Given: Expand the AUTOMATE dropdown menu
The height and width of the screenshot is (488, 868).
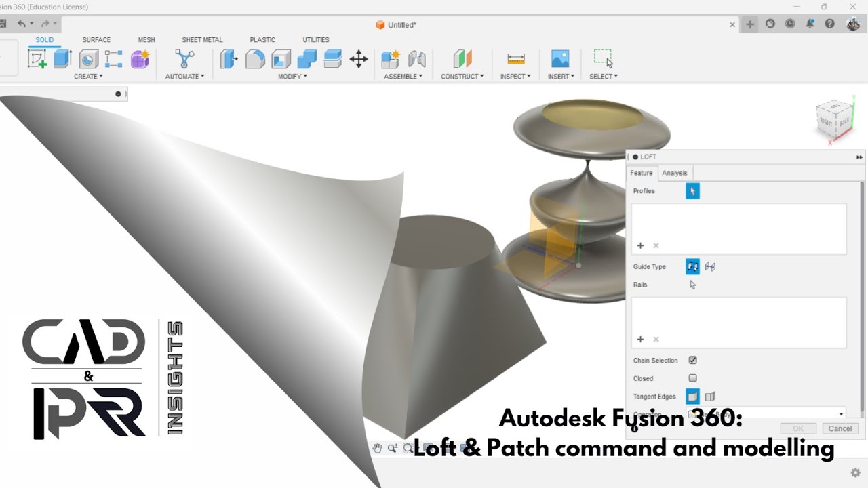Looking at the screenshot, I should click(184, 77).
